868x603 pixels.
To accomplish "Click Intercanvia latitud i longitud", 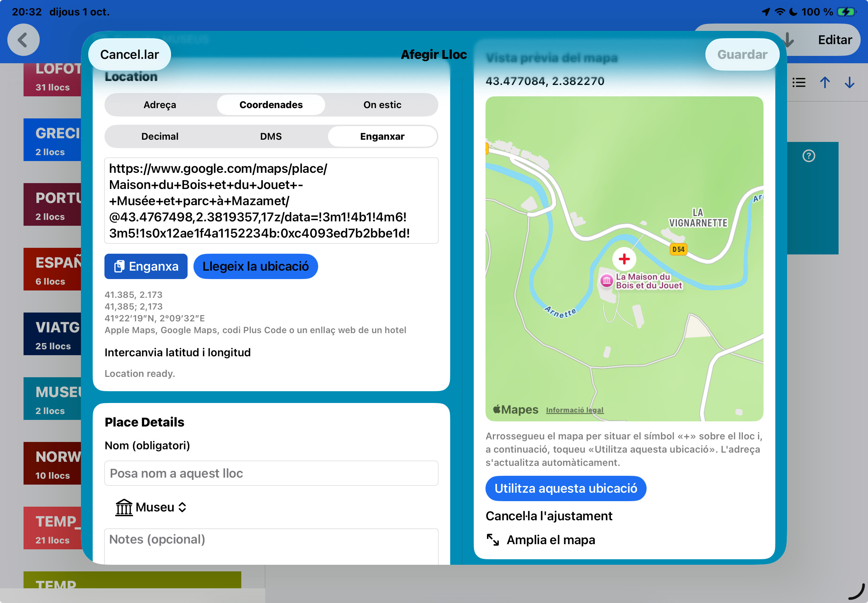I will tap(178, 352).
